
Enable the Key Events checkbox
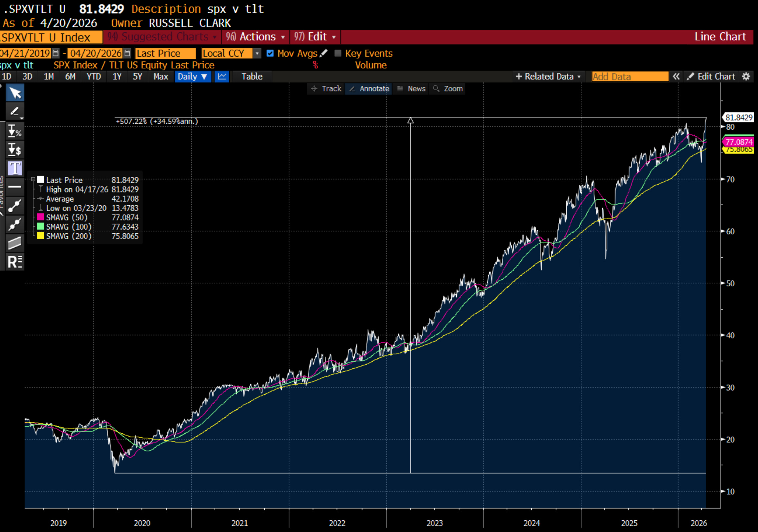tap(338, 53)
